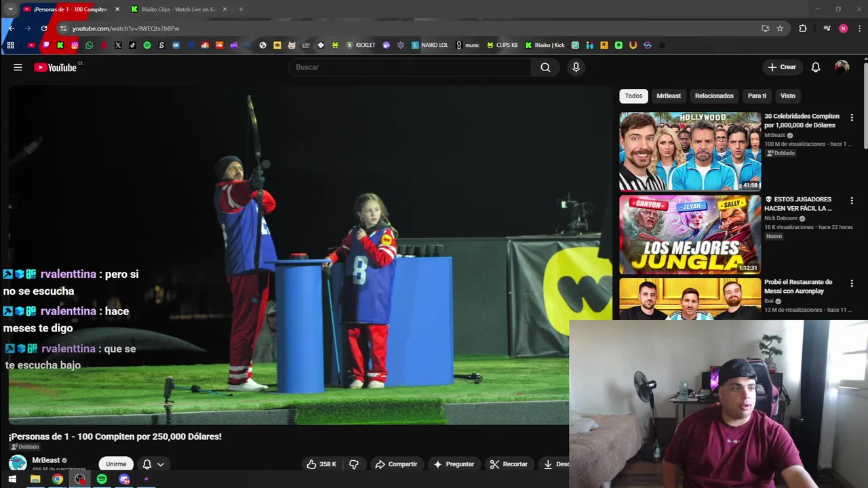Open the CLIPS KB bookmark
The image size is (868, 488).
(502, 45)
